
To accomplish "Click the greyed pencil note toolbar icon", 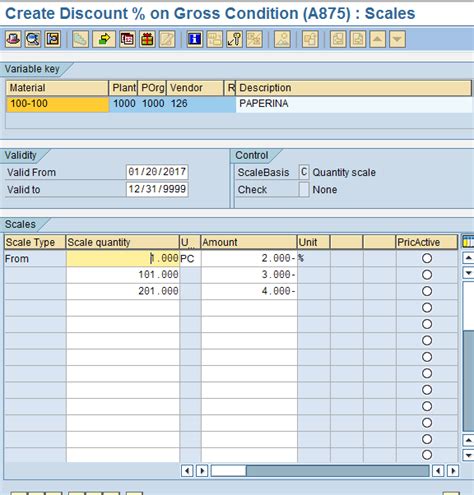I will click(x=167, y=39).
